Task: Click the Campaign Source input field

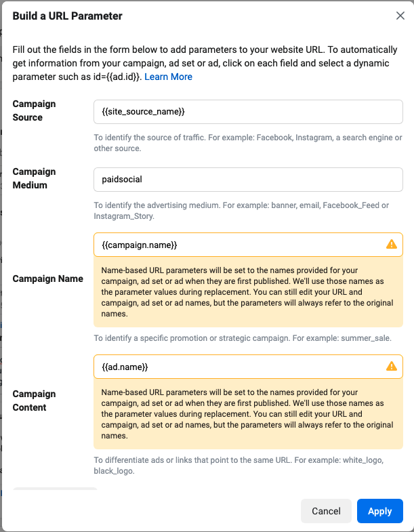Action: coord(248,111)
